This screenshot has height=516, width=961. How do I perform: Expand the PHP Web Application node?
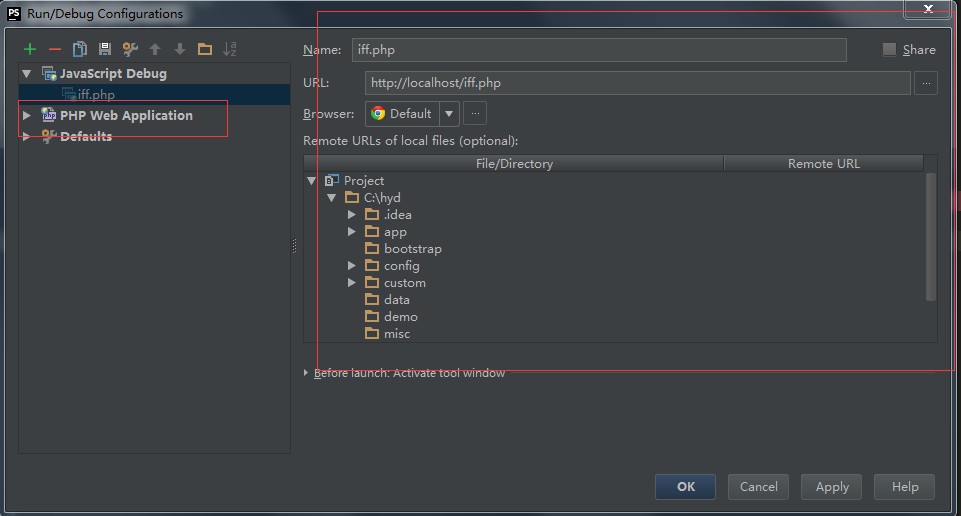[x=27, y=116]
